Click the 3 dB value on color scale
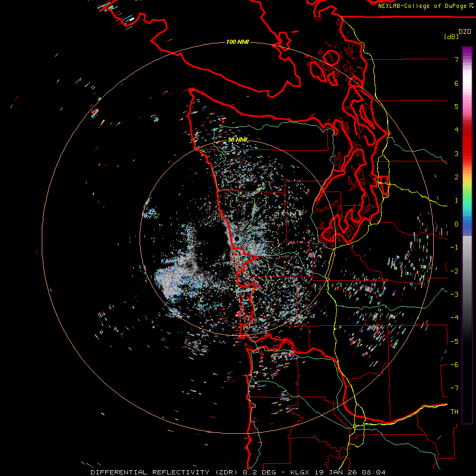Image resolution: width=476 pixels, height=476 pixels. (456, 153)
